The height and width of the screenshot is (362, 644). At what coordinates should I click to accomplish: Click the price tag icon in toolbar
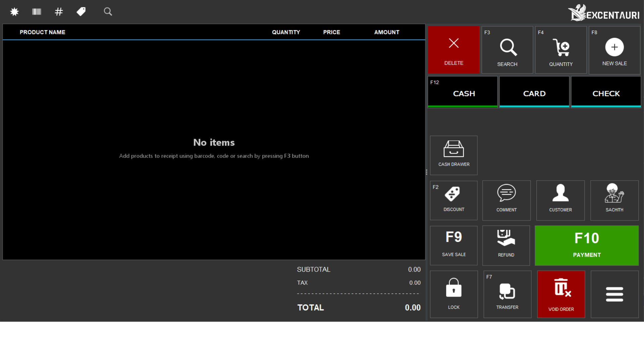click(81, 12)
